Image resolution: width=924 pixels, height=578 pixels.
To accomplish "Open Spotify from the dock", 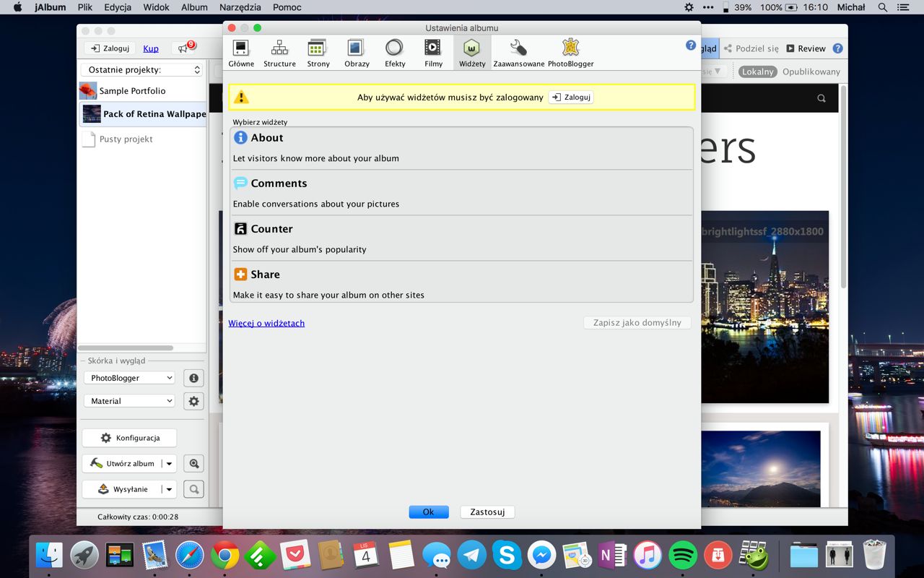I will (x=683, y=556).
